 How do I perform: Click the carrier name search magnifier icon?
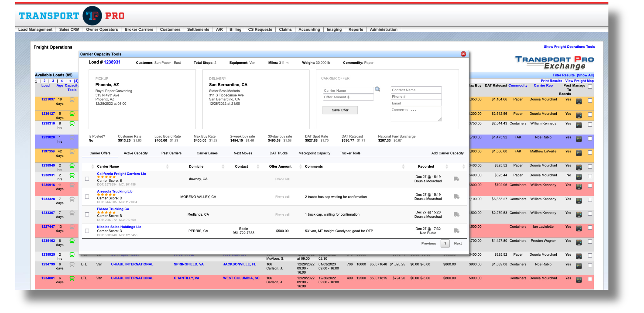(377, 89)
